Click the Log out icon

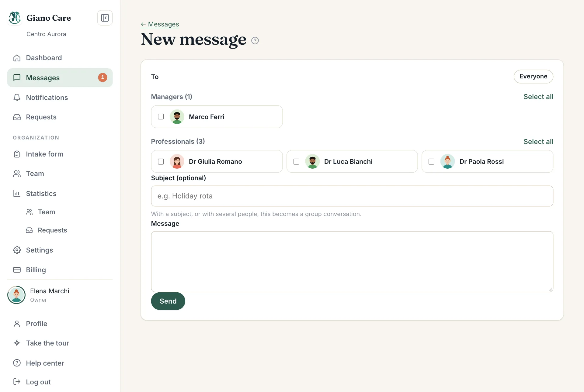pos(17,382)
